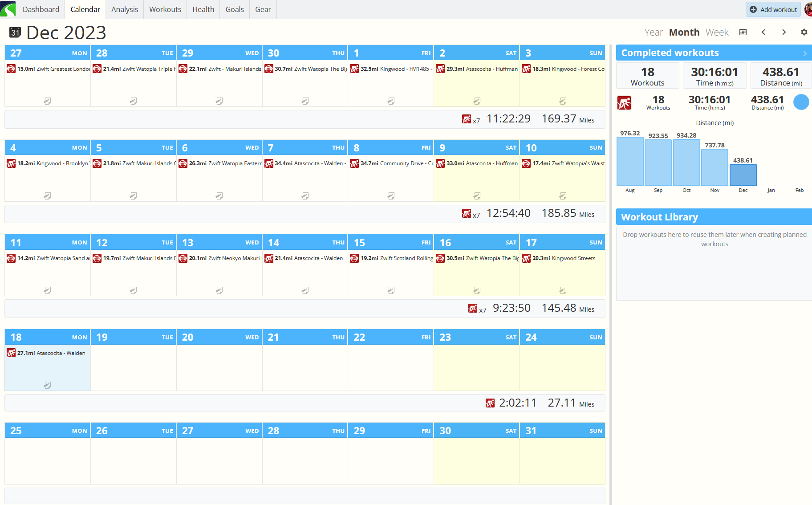
Task: Click the notes icon on December 1 cell
Action: [x=391, y=101]
